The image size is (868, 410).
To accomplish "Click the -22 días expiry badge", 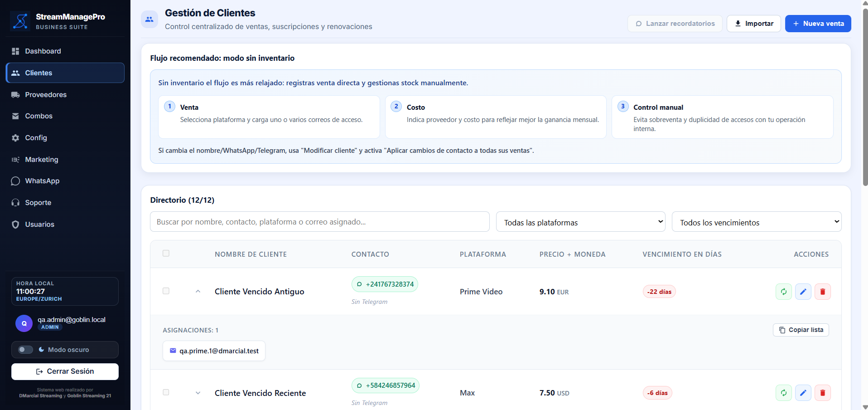I will pos(659,292).
